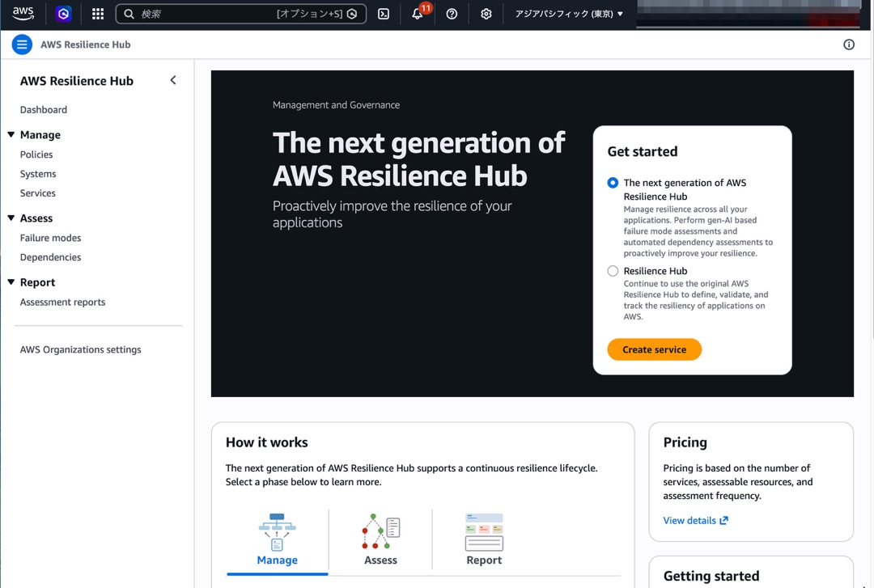Click the AWS Resilience Hub sidebar heading
Screen dimensions: 874x588
(x=77, y=81)
